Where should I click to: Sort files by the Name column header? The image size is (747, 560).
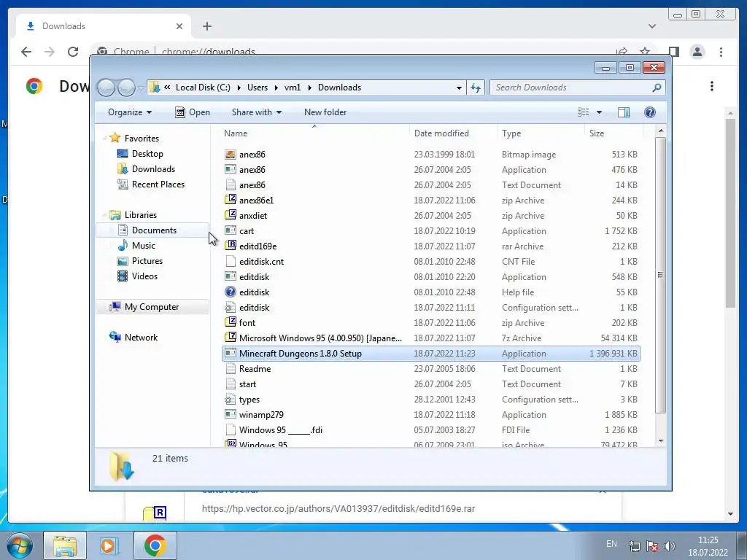click(314, 133)
